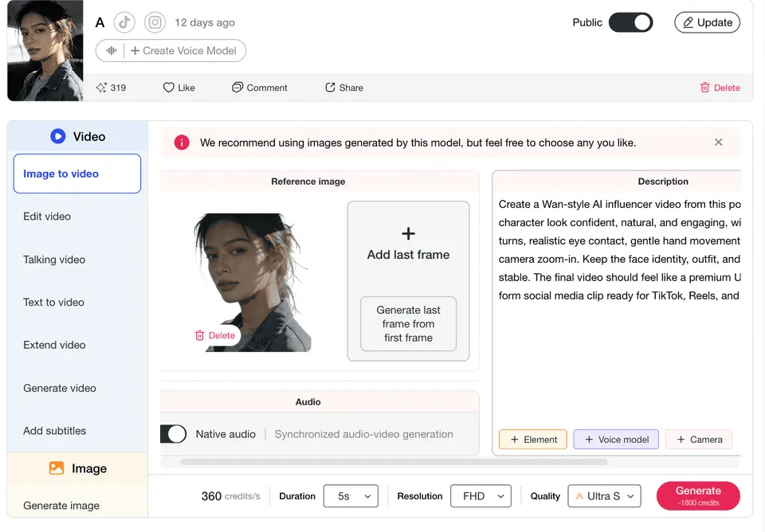Click the Reference image header

click(x=308, y=182)
